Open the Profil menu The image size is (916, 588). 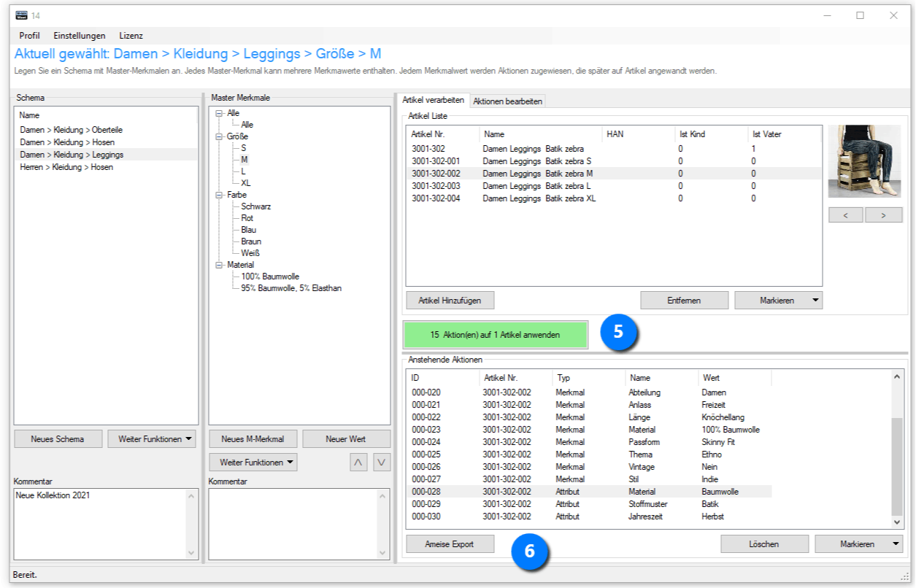click(30, 36)
